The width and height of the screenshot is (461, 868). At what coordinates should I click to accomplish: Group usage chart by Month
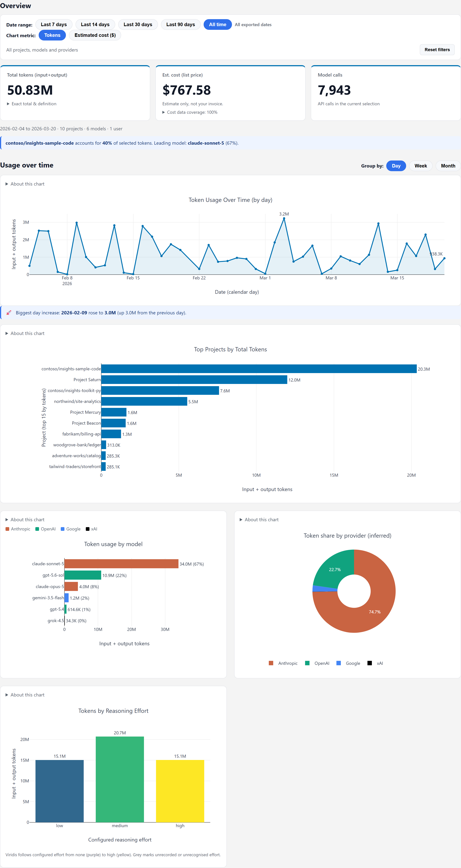[448, 166]
